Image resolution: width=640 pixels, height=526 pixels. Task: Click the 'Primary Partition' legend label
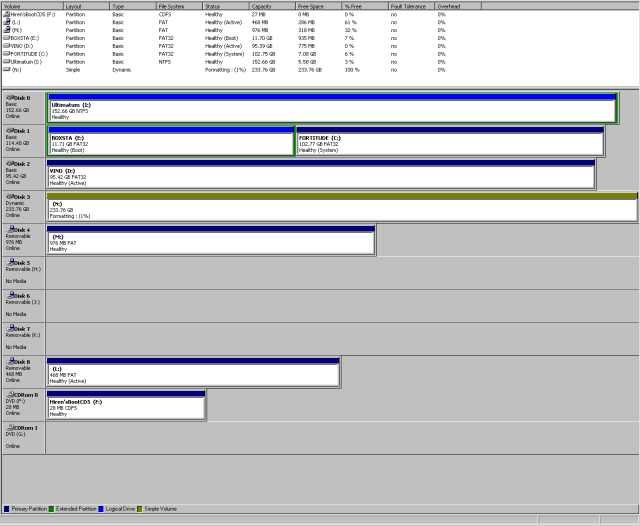[x=29, y=509]
